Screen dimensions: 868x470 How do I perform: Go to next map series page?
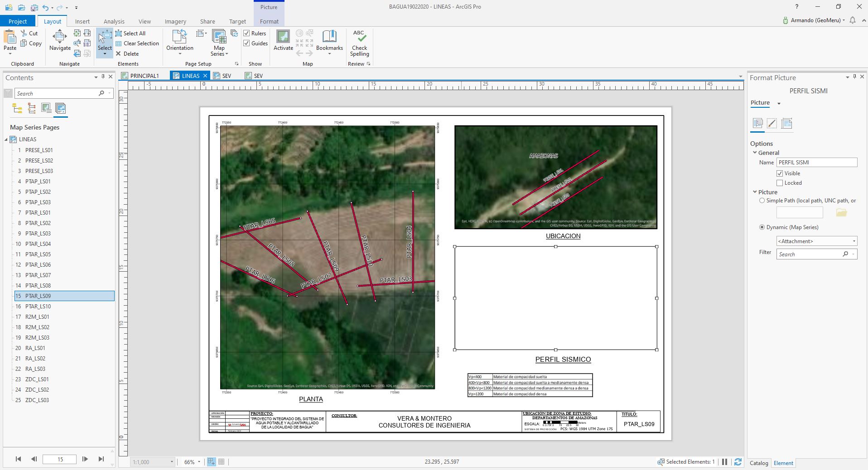pyautogui.click(x=85, y=459)
